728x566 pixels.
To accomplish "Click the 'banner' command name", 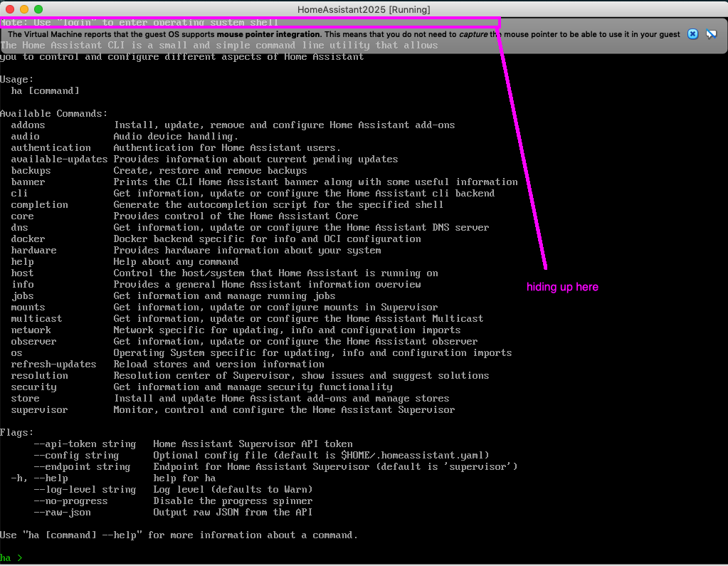I will [x=28, y=182].
